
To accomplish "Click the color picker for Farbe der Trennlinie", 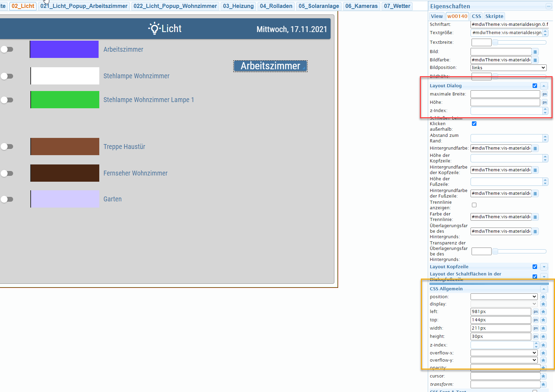I will [x=535, y=217].
